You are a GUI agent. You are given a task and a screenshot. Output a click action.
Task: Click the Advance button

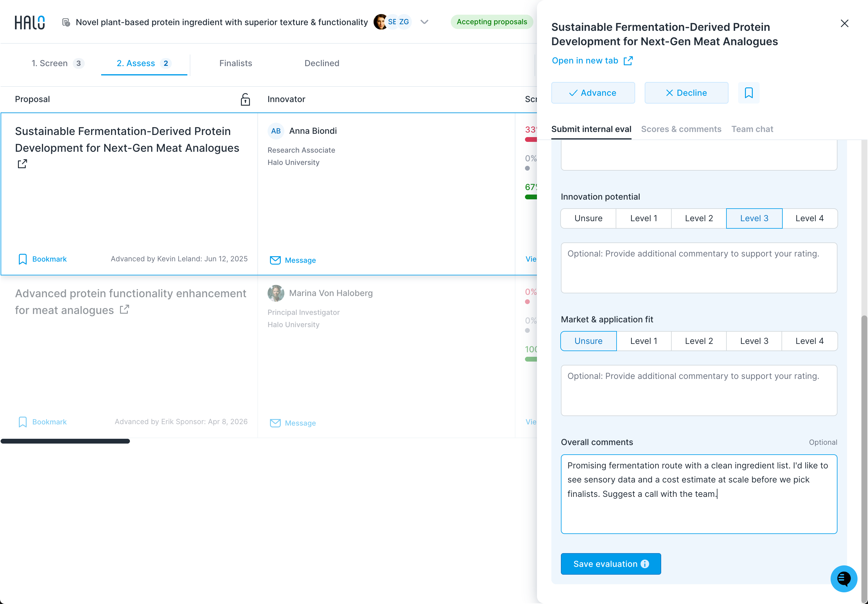click(593, 92)
